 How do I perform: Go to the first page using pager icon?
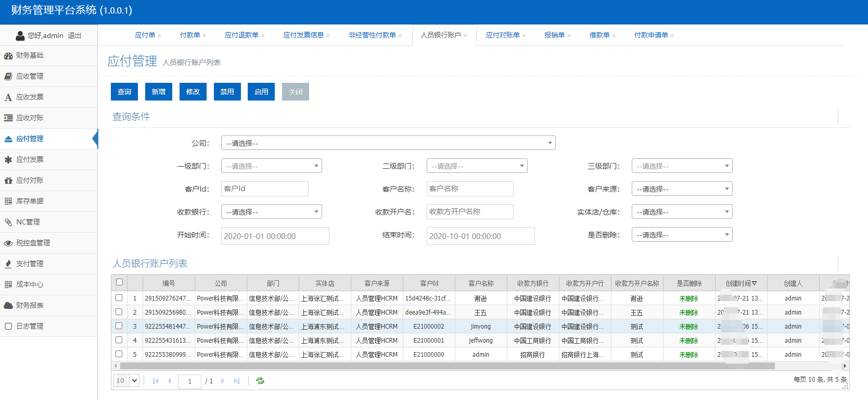pyautogui.click(x=156, y=381)
